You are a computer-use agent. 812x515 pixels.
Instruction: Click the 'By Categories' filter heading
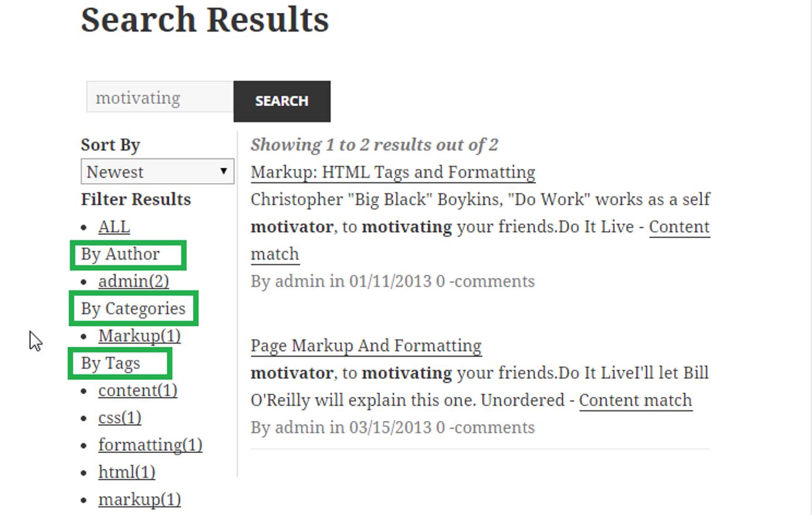pos(133,308)
